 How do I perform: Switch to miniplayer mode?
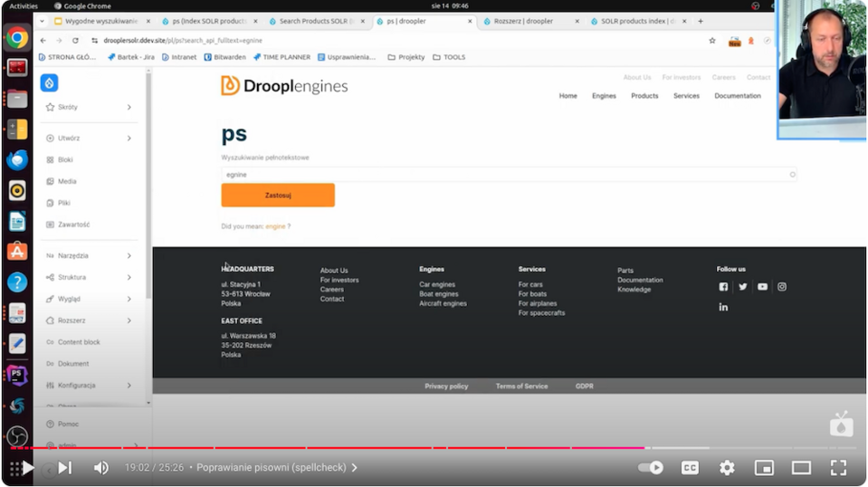764,468
